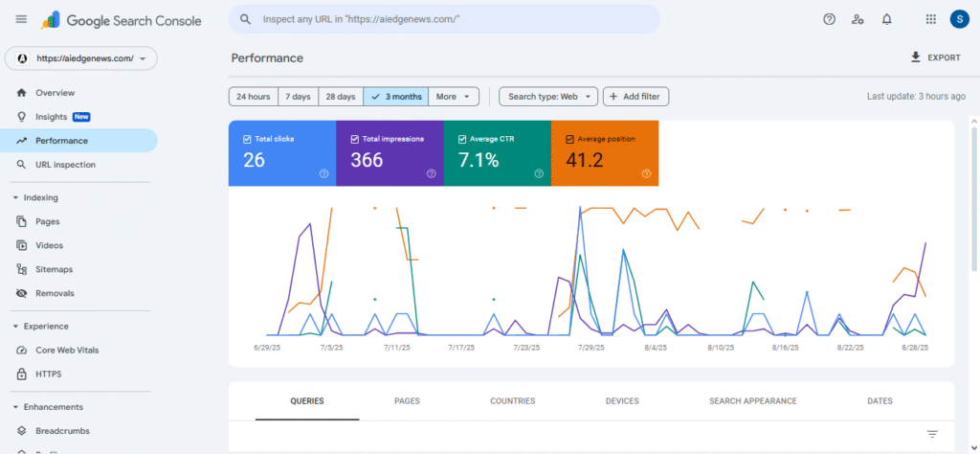
Task: Open the notifications bell
Action: pos(886,19)
